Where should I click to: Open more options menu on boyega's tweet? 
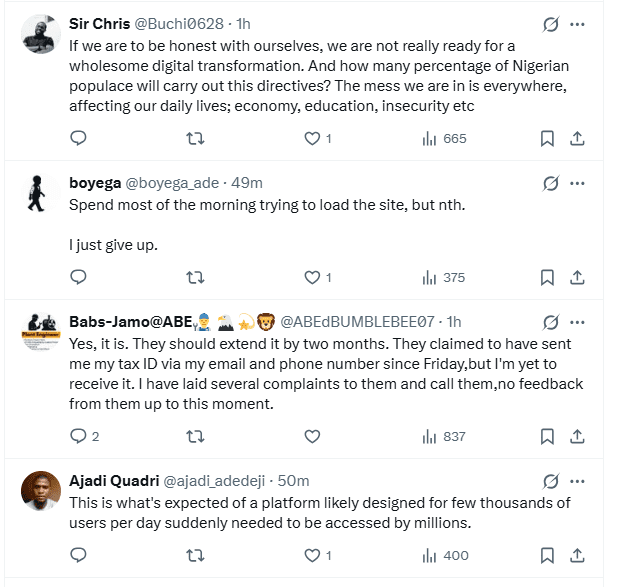578,183
